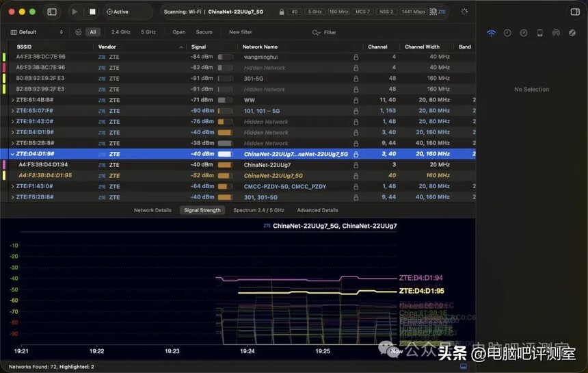The height and width of the screenshot is (373, 588).
Task: Open the broadcast signal inspector icon
Action: coord(556,33)
